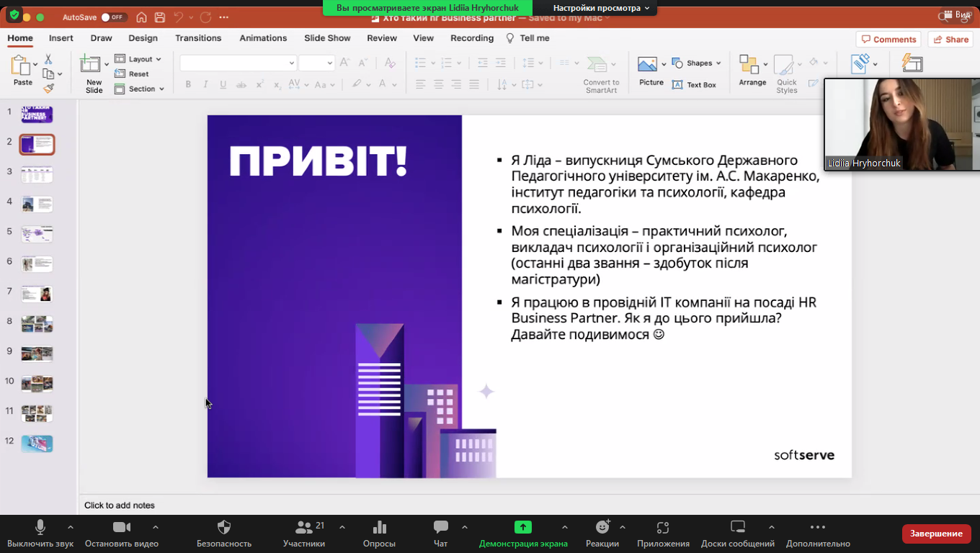The image size is (980, 553).
Task: Open the Design ribbon tab
Action: (143, 38)
